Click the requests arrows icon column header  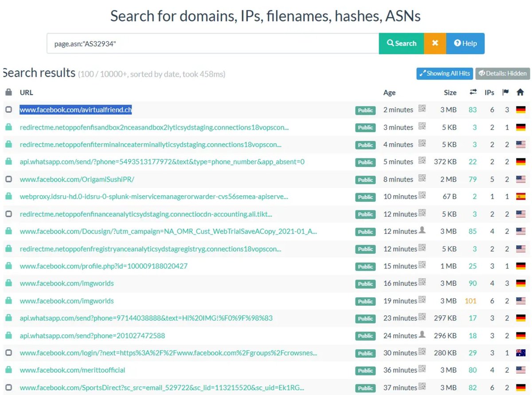pos(473,92)
